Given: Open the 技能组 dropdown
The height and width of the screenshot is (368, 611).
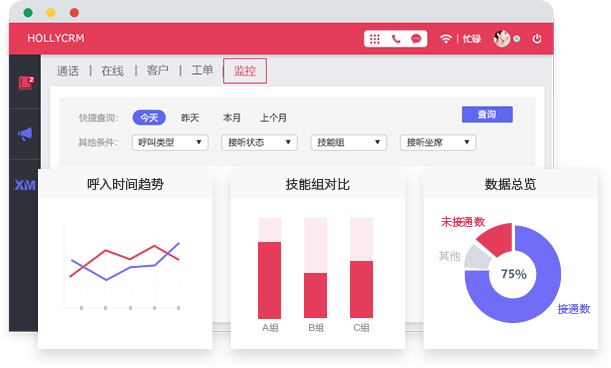Looking at the screenshot, I should [x=349, y=142].
